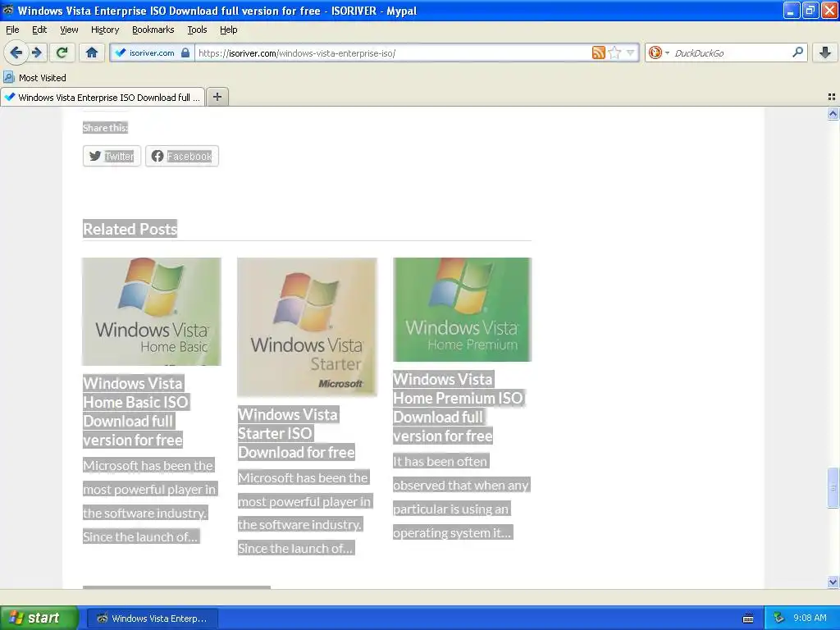The height and width of the screenshot is (630, 840).
Task: Click scrollbar down arrow
Action: pos(833,582)
